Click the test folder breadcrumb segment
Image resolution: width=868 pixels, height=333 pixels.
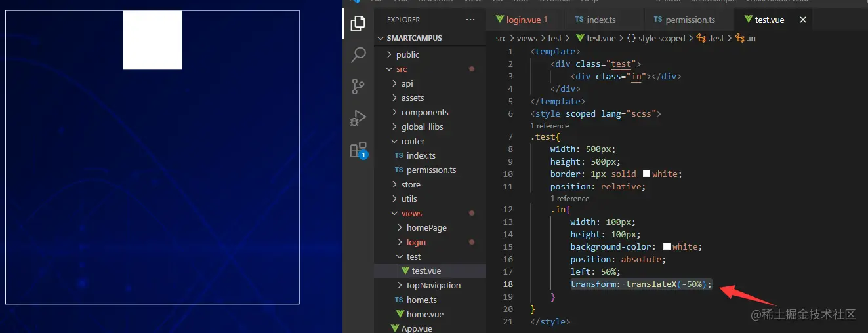[x=555, y=38]
